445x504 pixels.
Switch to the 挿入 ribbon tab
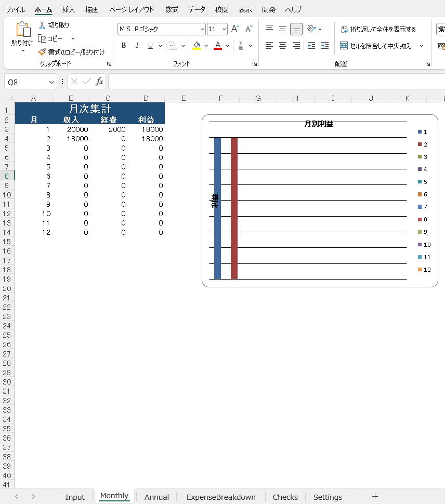pyautogui.click(x=68, y=9)
